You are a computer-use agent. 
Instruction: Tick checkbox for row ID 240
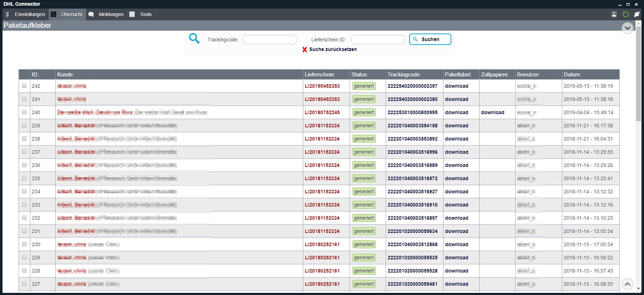[x=24, y=112]
